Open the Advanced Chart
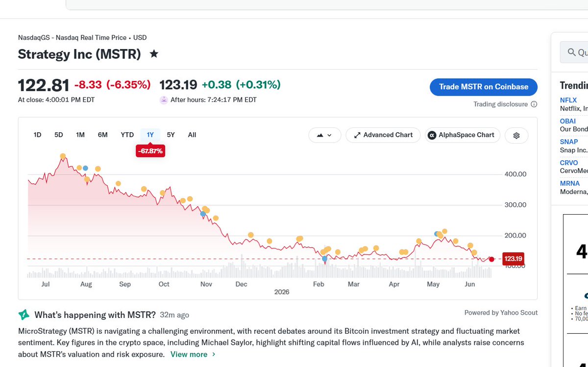Screen dimensions: 588x367 coord(383,135)
